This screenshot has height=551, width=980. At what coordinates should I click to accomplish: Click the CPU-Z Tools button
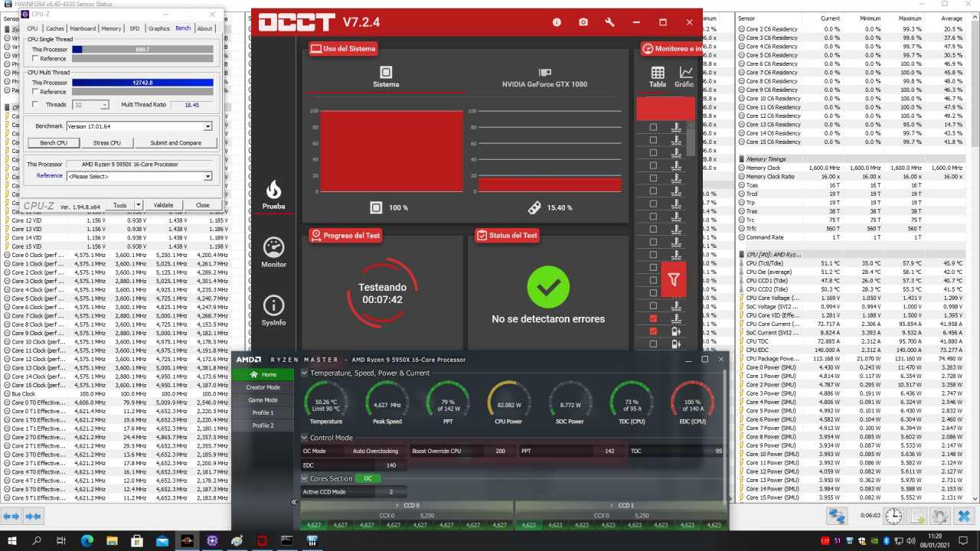coord(119,205)
